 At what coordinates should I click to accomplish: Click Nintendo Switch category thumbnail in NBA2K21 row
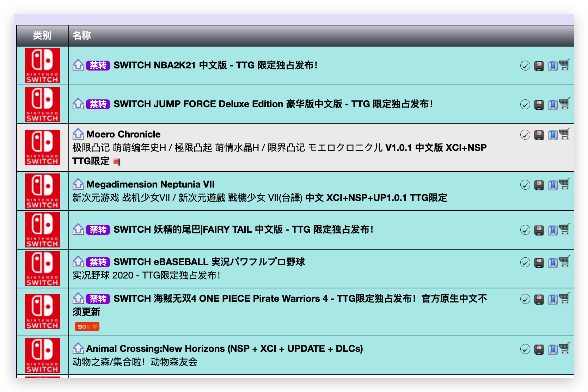42,66
